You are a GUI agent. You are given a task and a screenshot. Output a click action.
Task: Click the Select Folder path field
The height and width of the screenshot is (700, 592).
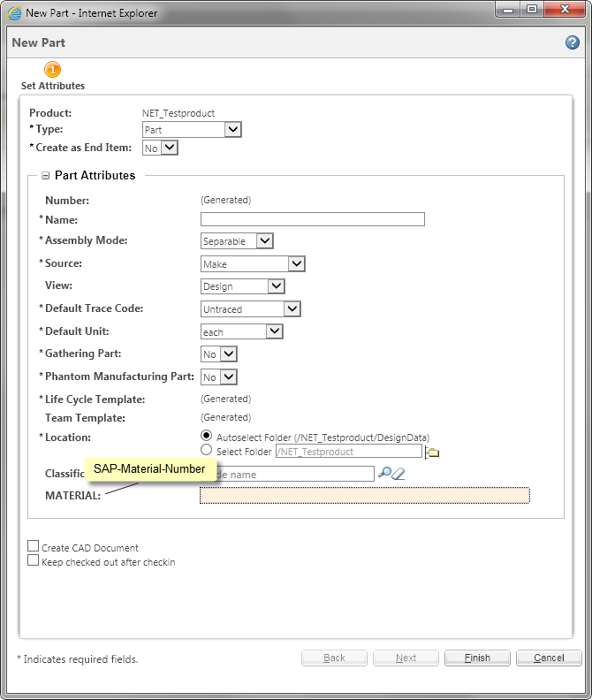tap(349, 452)
